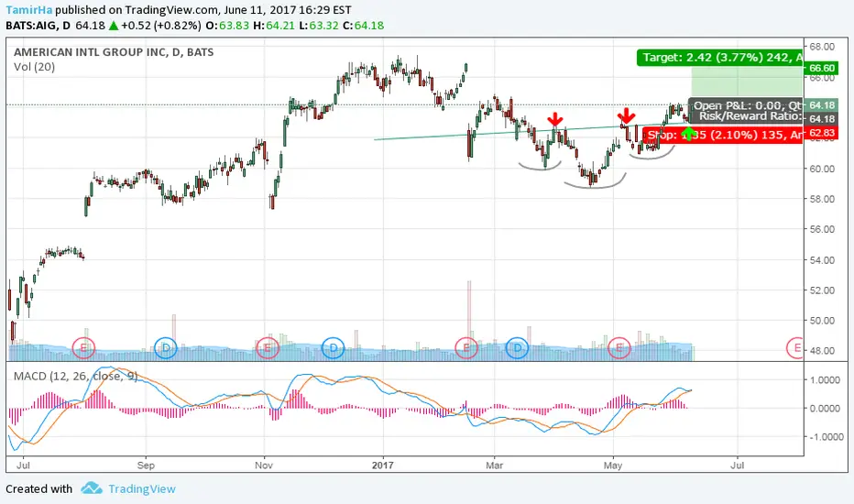
Task: Click the green 66.60 price tag
Action: coord(821,68)
